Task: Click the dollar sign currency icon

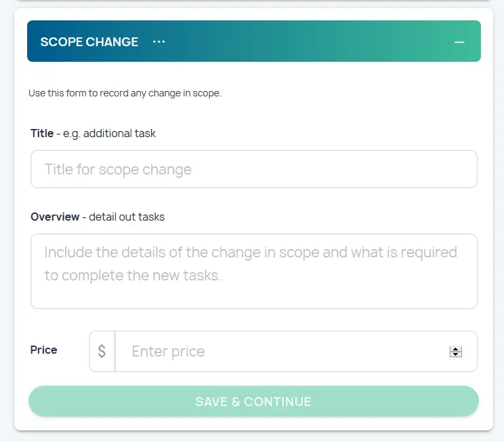Action: (102, 351)
